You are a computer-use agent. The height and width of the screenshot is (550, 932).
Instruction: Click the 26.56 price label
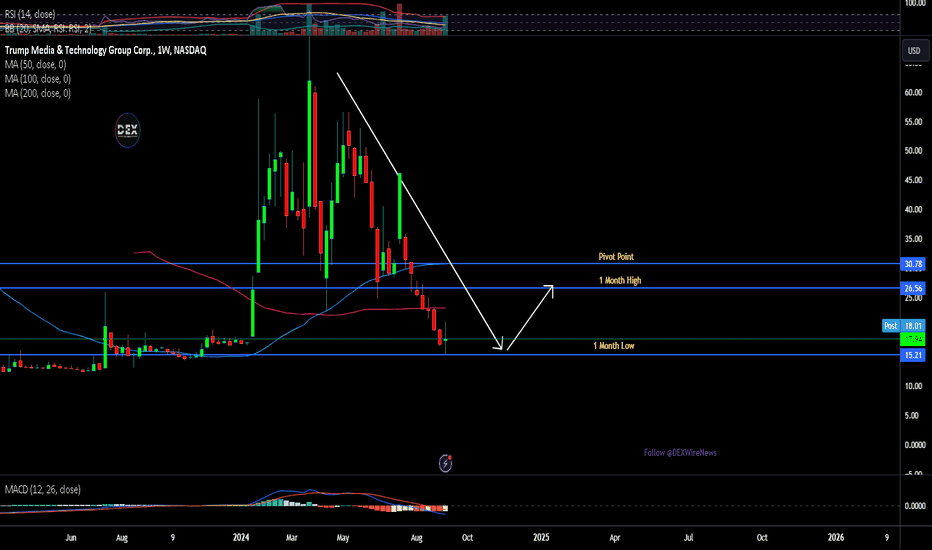[x=913, y=288]
